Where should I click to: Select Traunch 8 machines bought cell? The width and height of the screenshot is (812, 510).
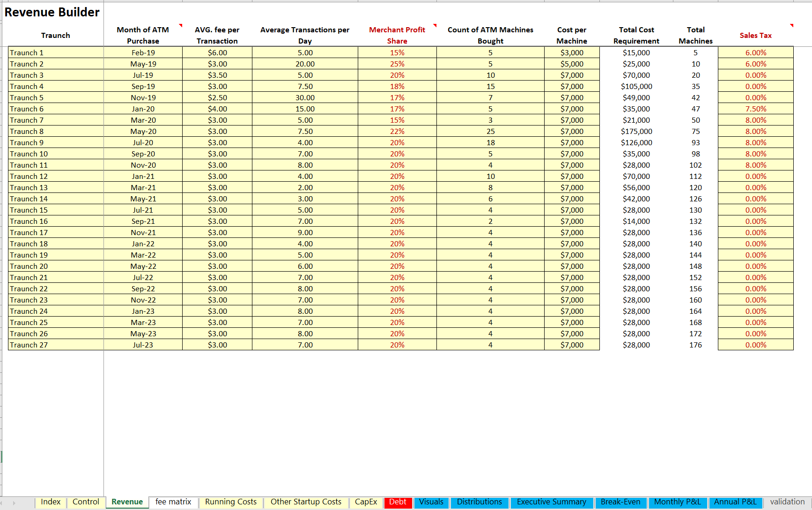(490, 132)
